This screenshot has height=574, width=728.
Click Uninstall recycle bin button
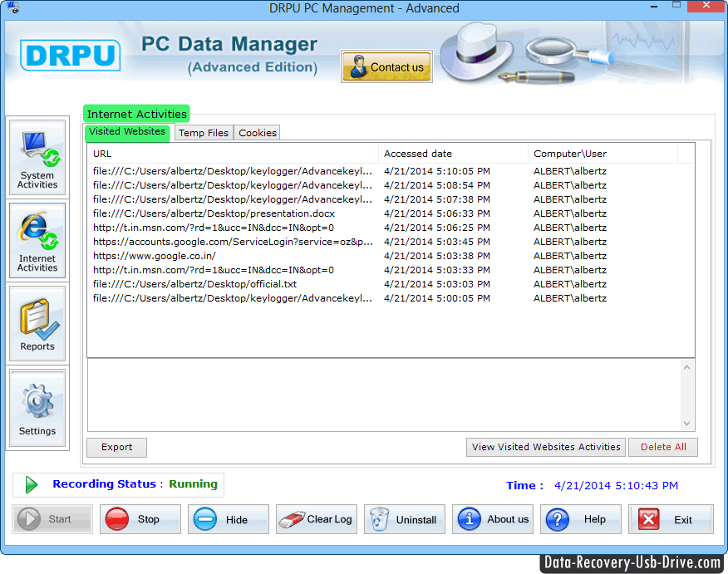(x=405, y=519)
